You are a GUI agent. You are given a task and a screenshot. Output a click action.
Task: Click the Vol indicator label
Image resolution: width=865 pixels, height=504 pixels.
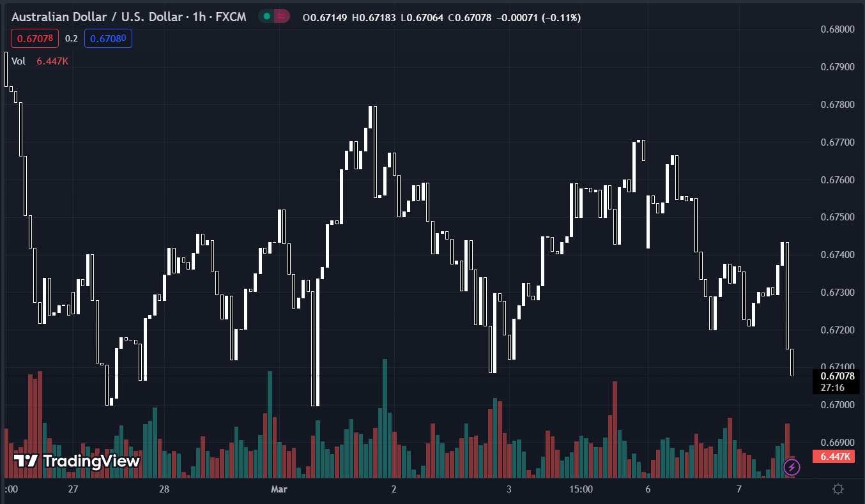pyautogui.click(x=19, y=61)
